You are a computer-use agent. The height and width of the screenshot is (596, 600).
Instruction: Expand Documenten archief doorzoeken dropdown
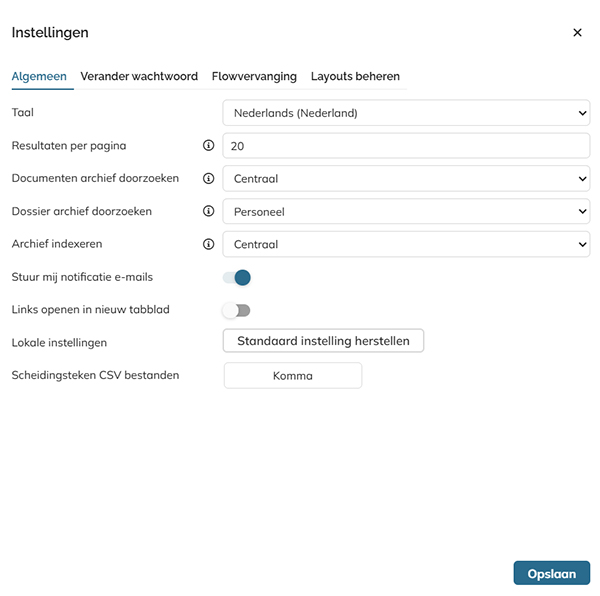tap(406, 179)
